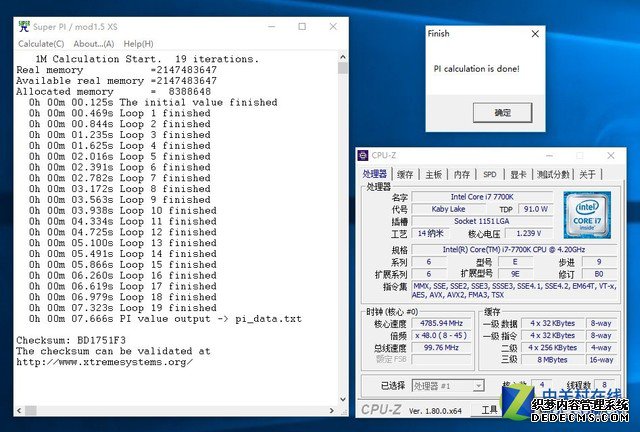This screenshot has width=640, height=432.
Task: Select the 处理器 tab in CPU-Z
Action: pyautogui.click(x=374, y=174)
